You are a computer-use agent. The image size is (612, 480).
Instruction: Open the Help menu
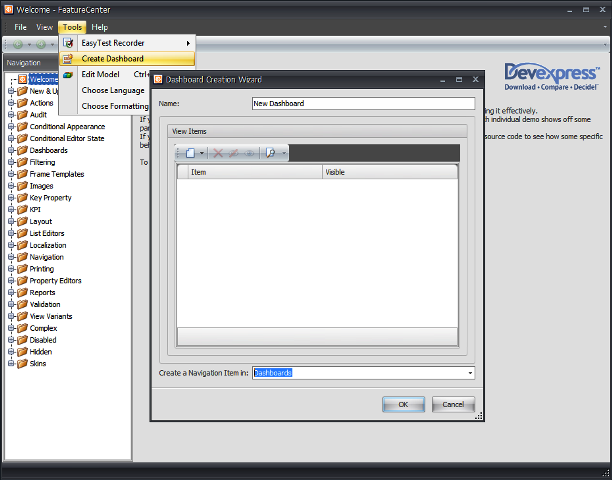click(x=100, y=27)
